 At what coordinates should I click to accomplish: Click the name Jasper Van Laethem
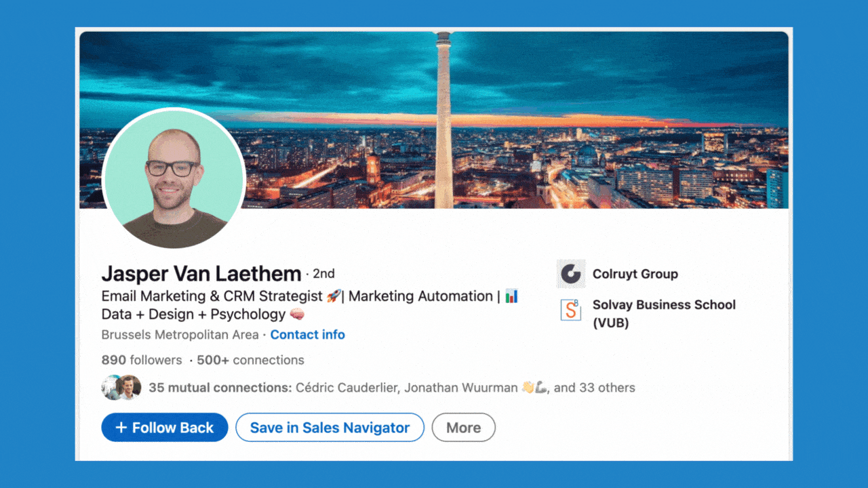201,274
